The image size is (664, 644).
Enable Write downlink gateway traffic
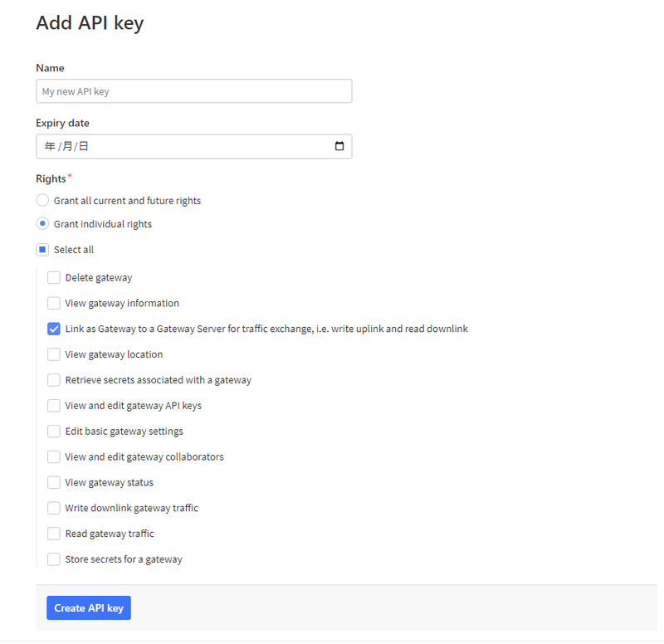pyautogui.click(x=54, y=508)
